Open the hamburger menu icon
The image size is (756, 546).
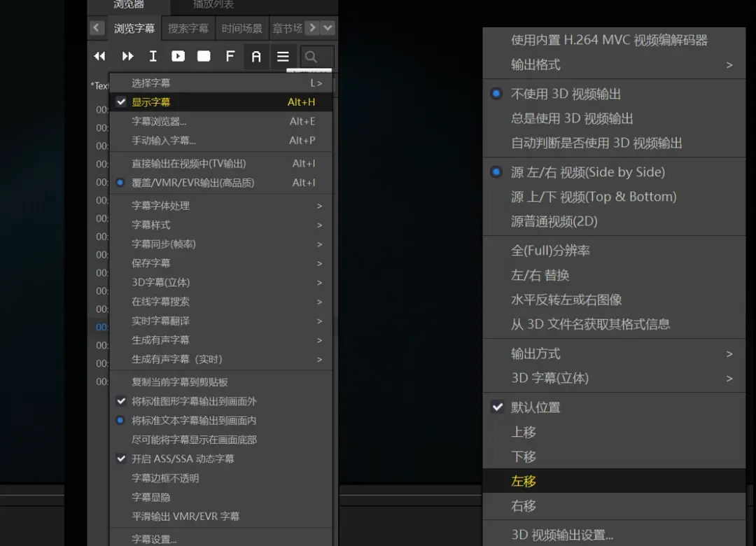[x=283, y=56]
